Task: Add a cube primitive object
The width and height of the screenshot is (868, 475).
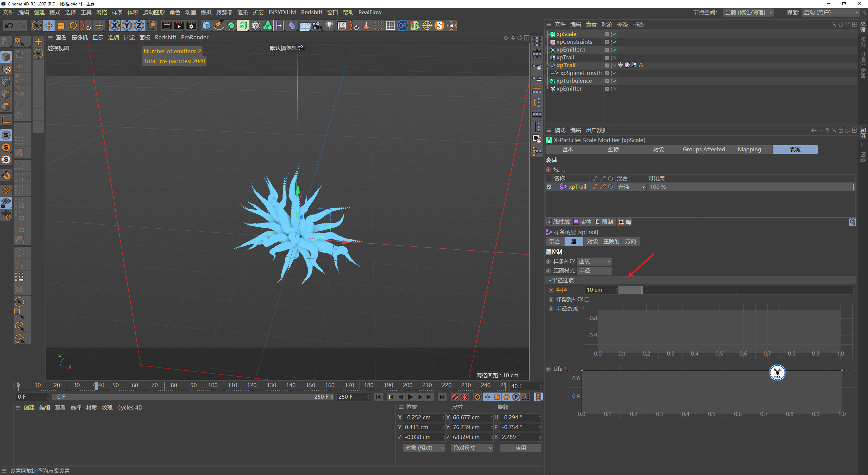Action: pos(206,25)
